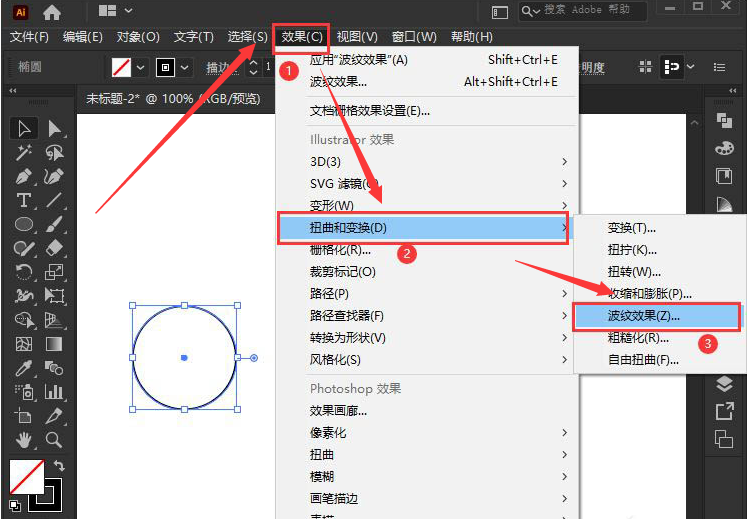Click the toolbar fill color swatch
Screen dimensions: 748x519
pos(27,477)
